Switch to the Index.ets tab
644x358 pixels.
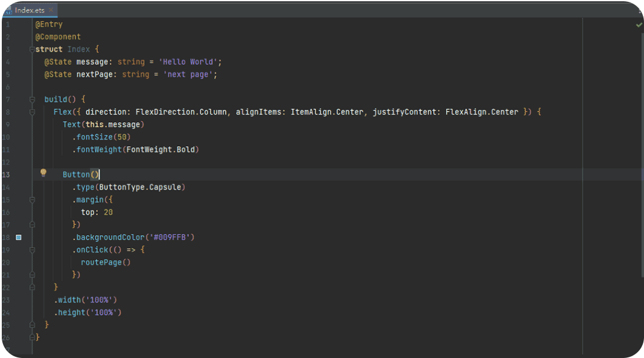(29, 10)
